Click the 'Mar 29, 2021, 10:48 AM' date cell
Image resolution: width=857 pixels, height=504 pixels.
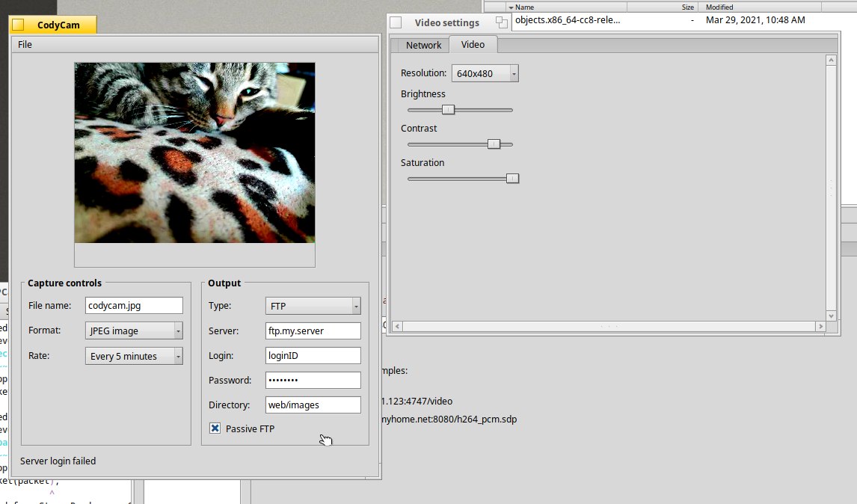coord(755,20)
